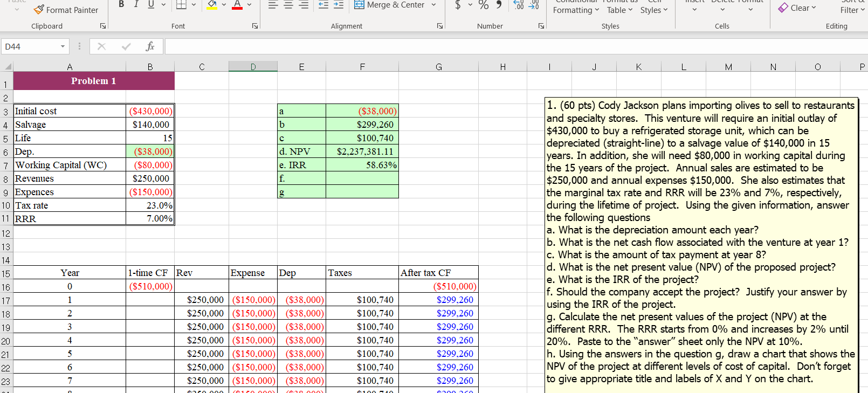
Task: Select the RRR 7.00% cell
Action: pyautogui.click(x=150, y=218)
